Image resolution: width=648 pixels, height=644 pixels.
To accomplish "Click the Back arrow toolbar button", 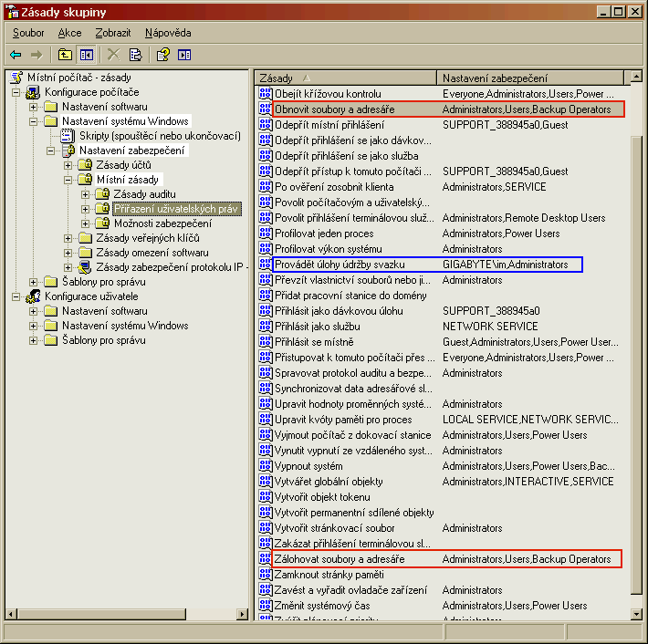I will (16, 55).
